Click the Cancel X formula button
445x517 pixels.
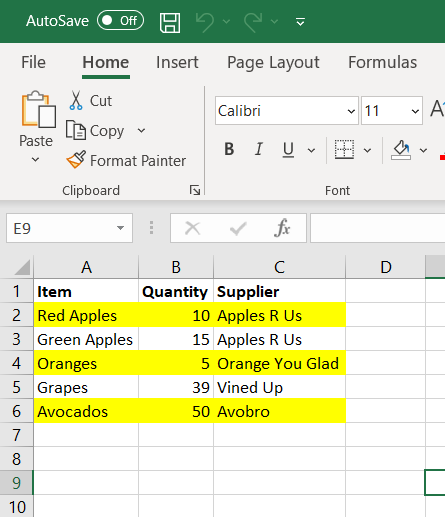point(192,228)
